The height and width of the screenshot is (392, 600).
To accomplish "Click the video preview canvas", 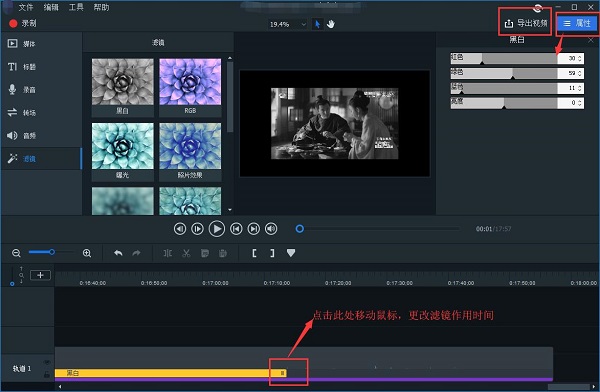I will point(335,123).
